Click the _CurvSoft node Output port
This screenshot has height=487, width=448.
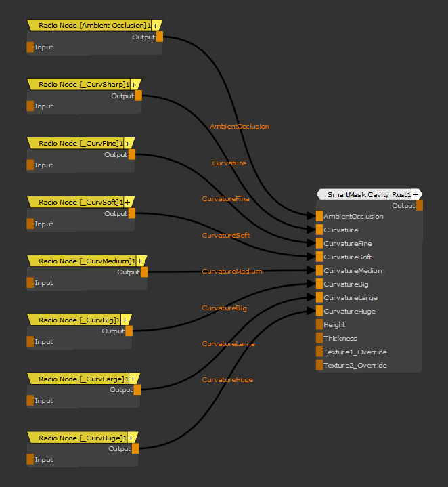tap(131, 213)
